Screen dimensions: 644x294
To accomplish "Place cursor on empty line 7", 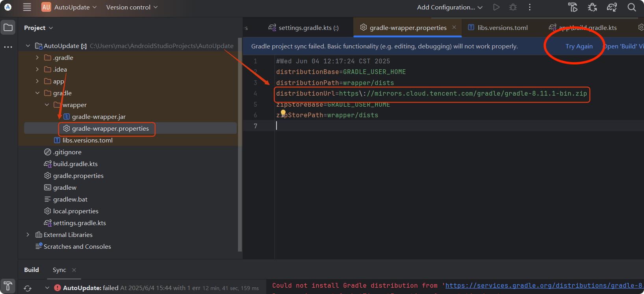I will [459, 126].
